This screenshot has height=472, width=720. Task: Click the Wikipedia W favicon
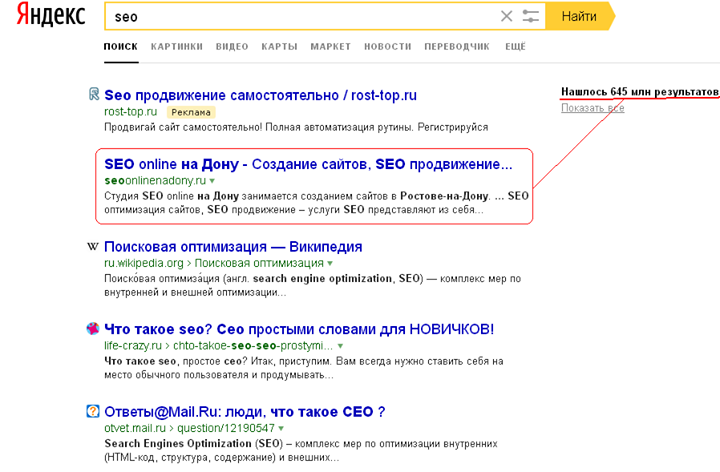point(93,247)
